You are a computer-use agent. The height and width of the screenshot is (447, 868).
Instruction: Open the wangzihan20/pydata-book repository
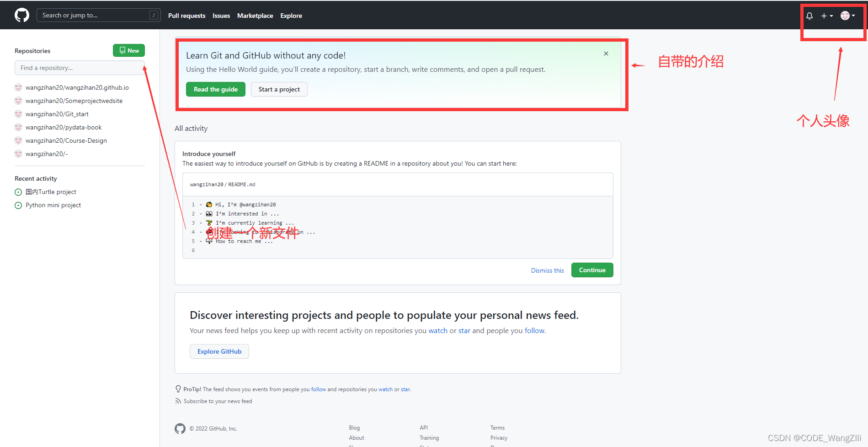pos(64,127)
